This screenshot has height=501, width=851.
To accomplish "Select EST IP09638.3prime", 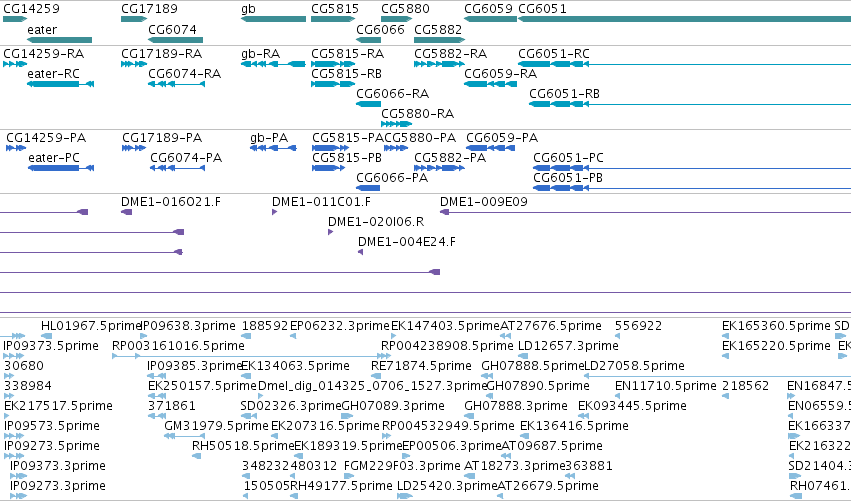I will pyautogui.click(x=188, y=326).
